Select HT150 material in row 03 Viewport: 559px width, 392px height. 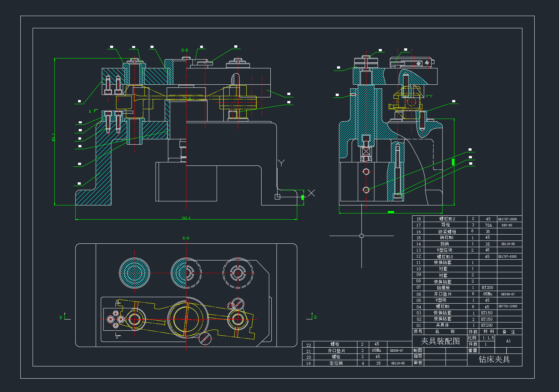tap(487, 313)
